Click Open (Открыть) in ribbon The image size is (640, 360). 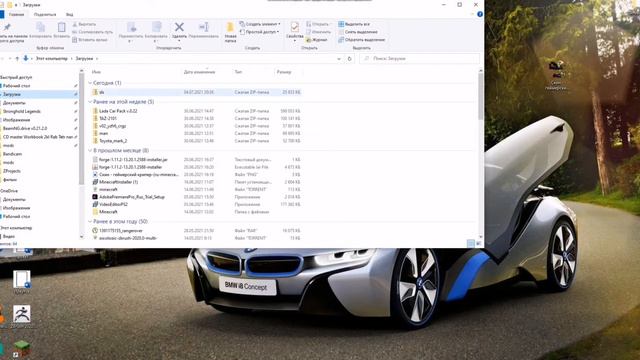318,24
